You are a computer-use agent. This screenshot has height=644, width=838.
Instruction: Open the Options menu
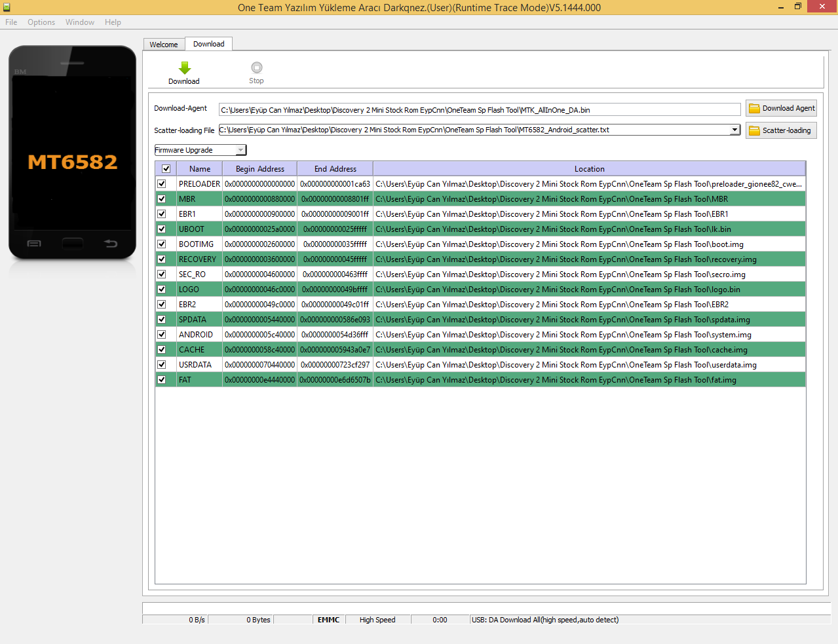(x=41, y=22)
